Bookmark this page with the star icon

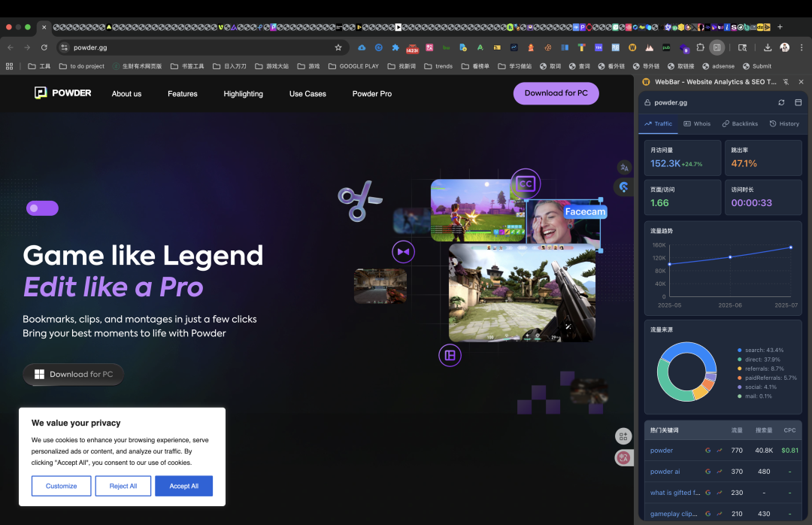pos(338,47)
